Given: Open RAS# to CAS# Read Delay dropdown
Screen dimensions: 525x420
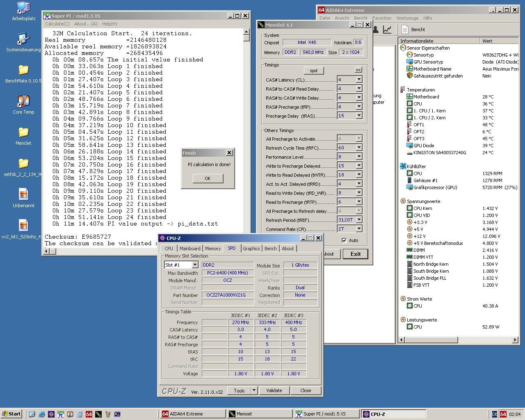Looking at the screenshot, I should tap(359, 89).
